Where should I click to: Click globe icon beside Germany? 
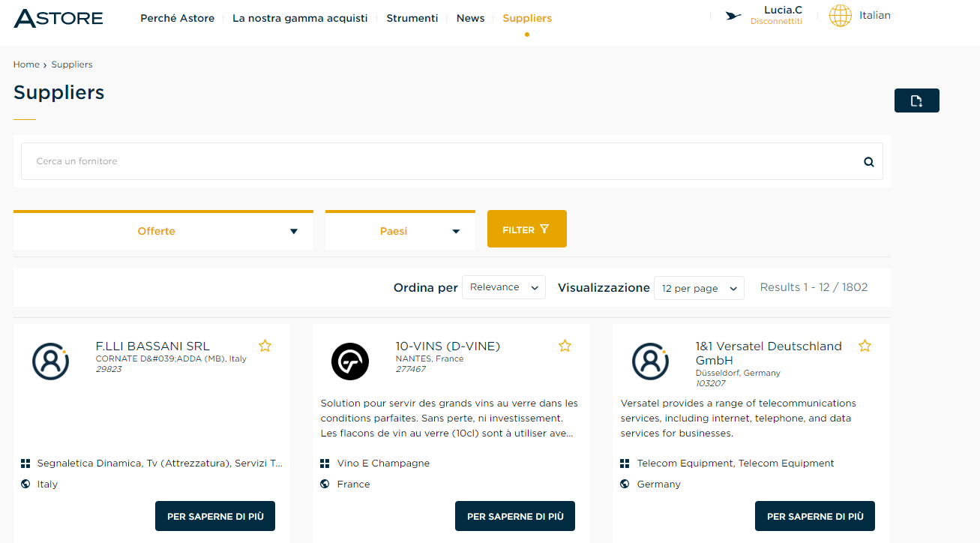click(625, 484)
